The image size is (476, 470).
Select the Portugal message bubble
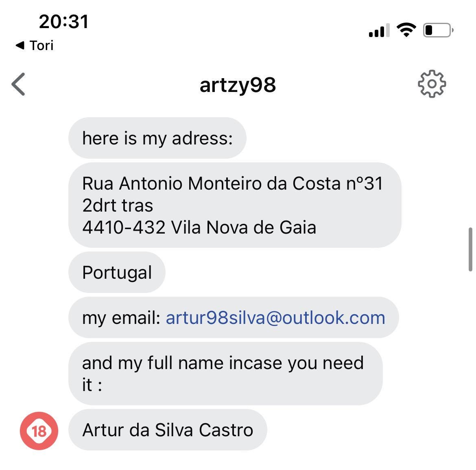(117, 273)
